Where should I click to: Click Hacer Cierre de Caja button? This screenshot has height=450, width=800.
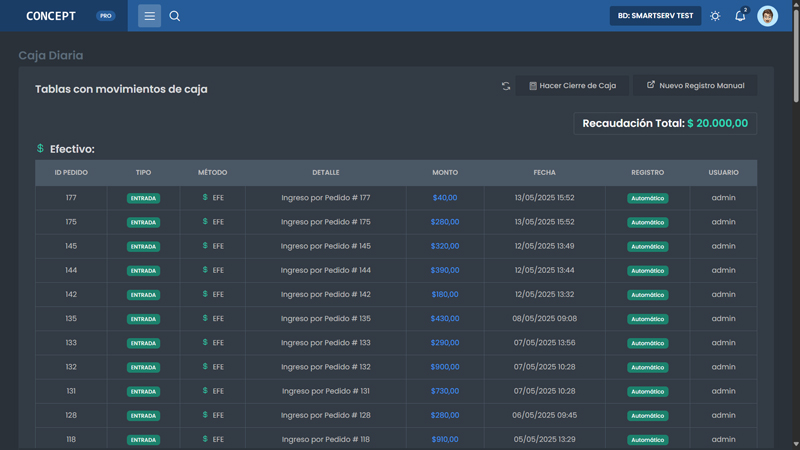tap(573, 86)
